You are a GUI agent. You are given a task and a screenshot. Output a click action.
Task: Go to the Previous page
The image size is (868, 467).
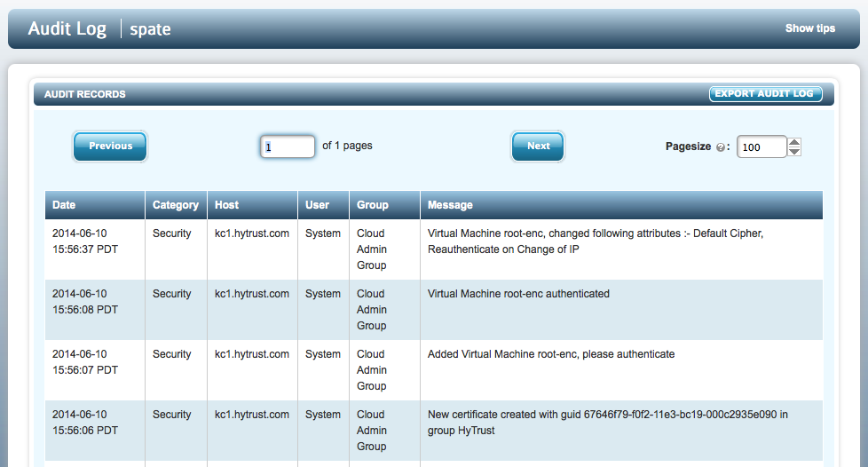click(110, 146)
